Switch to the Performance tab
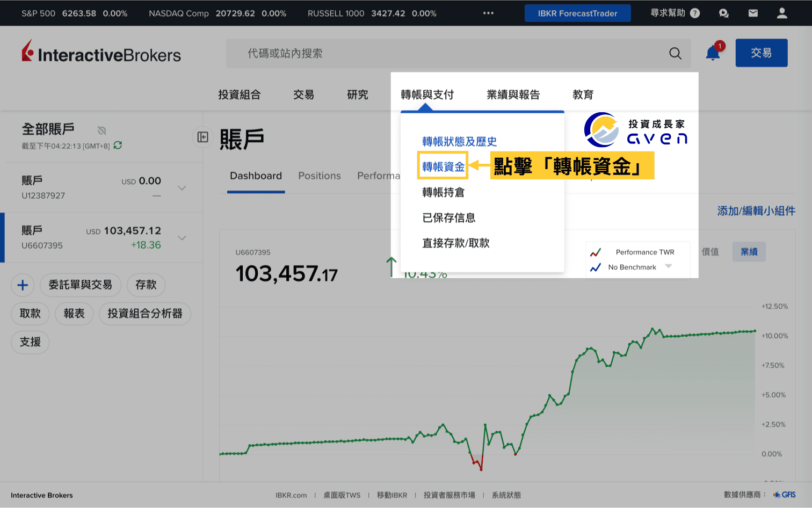This screenshot has height=508, width=812. 379,176
